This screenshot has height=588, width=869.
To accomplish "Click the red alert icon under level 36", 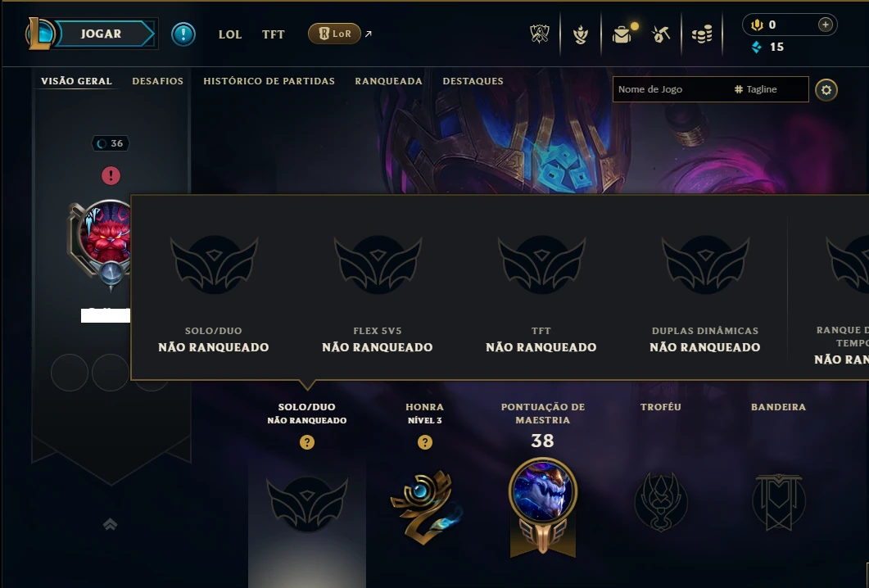I will 111,176.
